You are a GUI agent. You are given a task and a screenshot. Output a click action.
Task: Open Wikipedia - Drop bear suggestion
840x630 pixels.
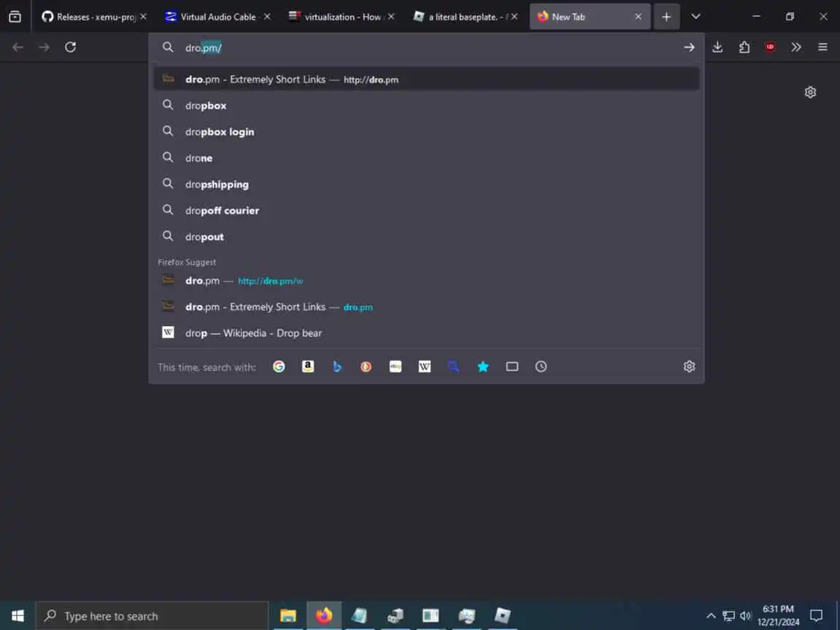pyautogui.click(x=426, y=333)
